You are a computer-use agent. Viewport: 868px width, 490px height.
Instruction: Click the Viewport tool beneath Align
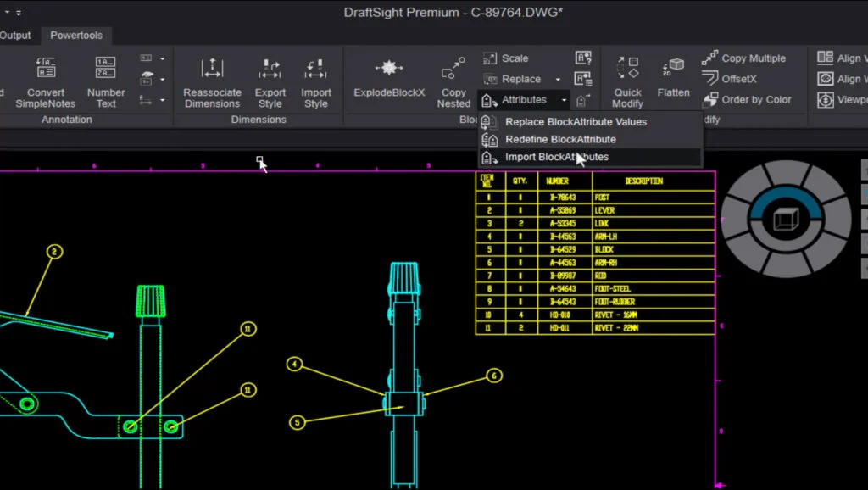842,100
